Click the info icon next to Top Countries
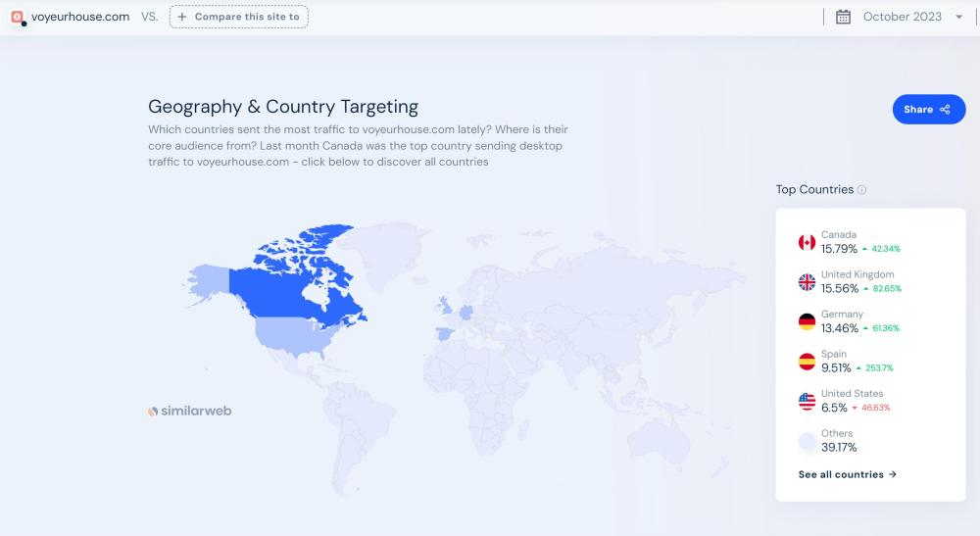The height and width of the screenshot is (536, 980). coord(862,190)
